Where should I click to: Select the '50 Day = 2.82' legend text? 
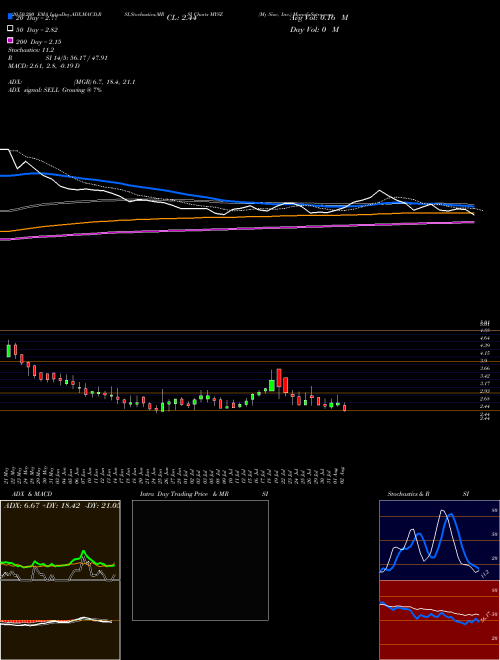[x=37, y=29]
